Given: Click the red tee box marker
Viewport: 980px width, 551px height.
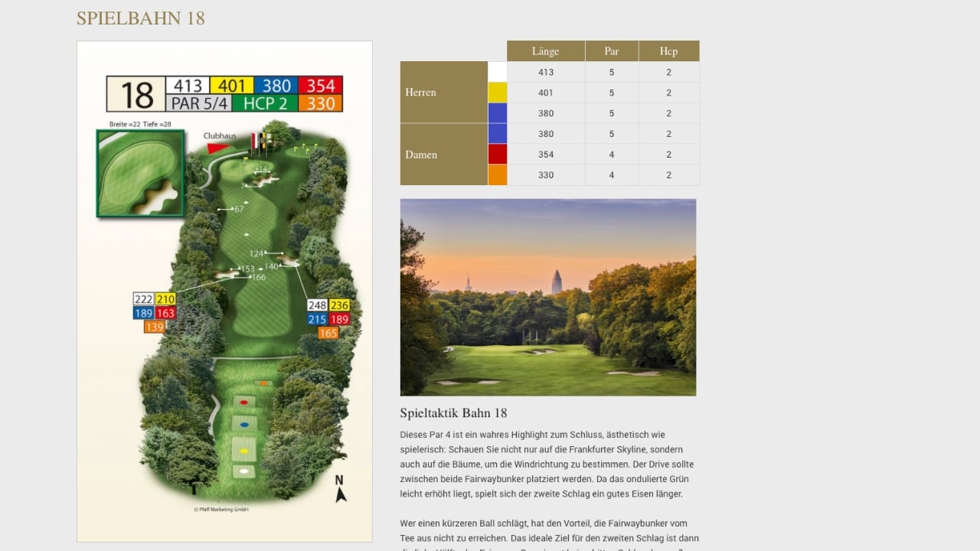Looking at the screenshot, I should (x=244, y=402).
